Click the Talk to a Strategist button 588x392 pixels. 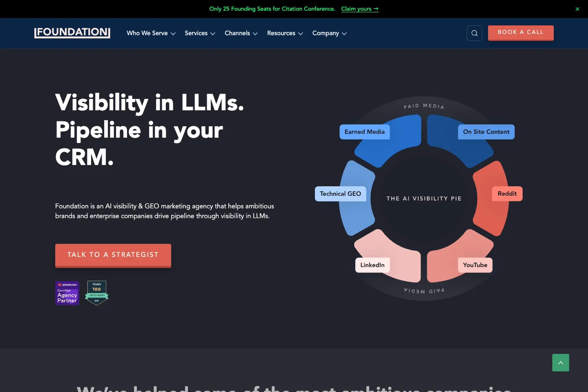113,256
